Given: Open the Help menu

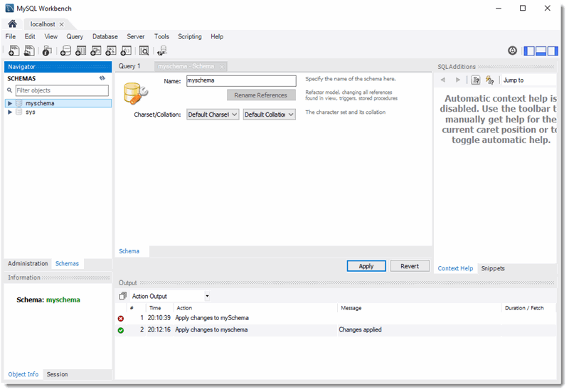Looking at the screenshot, I should coord(217,36).
